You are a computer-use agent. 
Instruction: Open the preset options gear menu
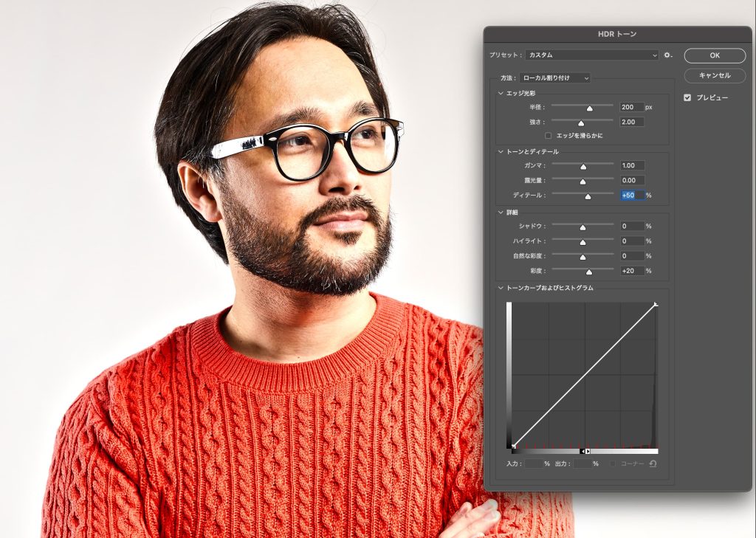[x=667, y=55]
